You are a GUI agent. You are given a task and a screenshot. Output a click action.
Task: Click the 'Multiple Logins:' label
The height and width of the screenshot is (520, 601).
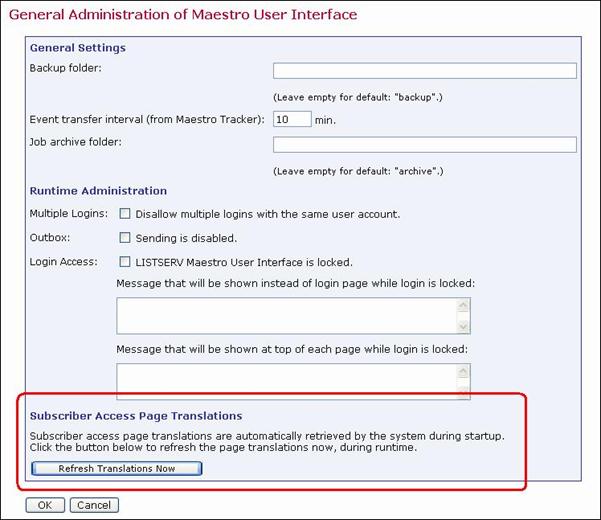[x=69, y=213]
